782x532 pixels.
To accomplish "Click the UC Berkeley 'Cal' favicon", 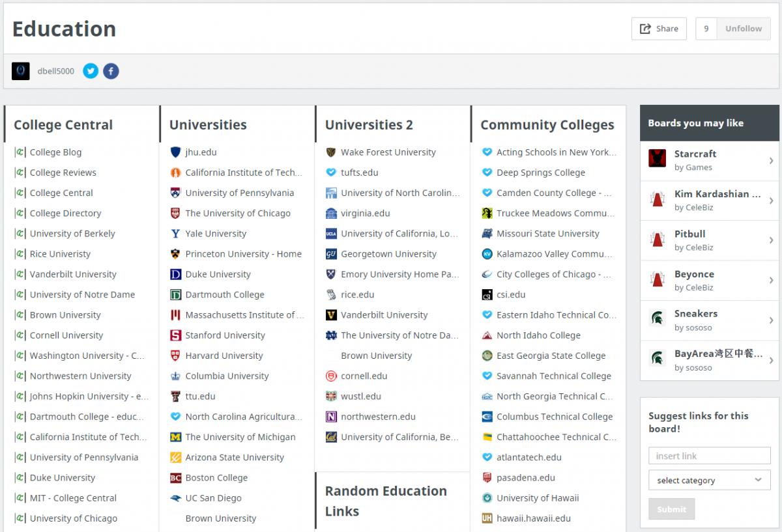I will click(331, 437).
